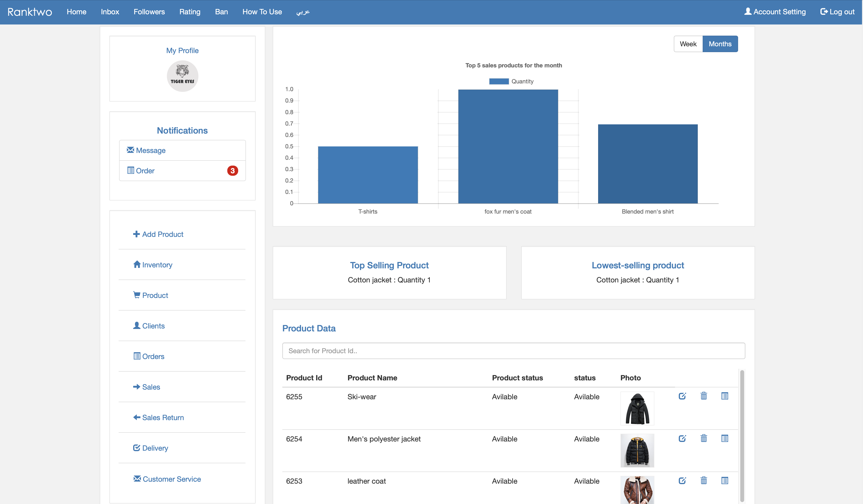The image size is (863, 504).
Task: Click the edit icon for product 6253
Action: coord(682,480)
